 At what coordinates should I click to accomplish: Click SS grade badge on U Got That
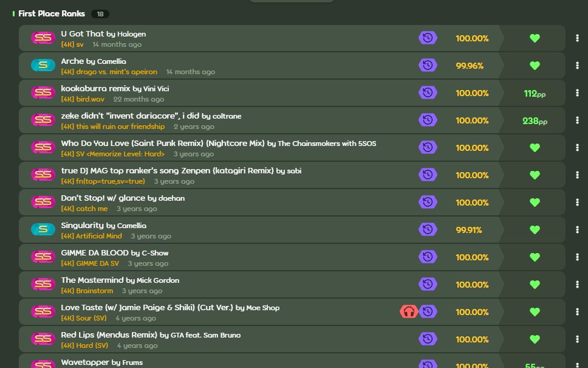point(43,38)
